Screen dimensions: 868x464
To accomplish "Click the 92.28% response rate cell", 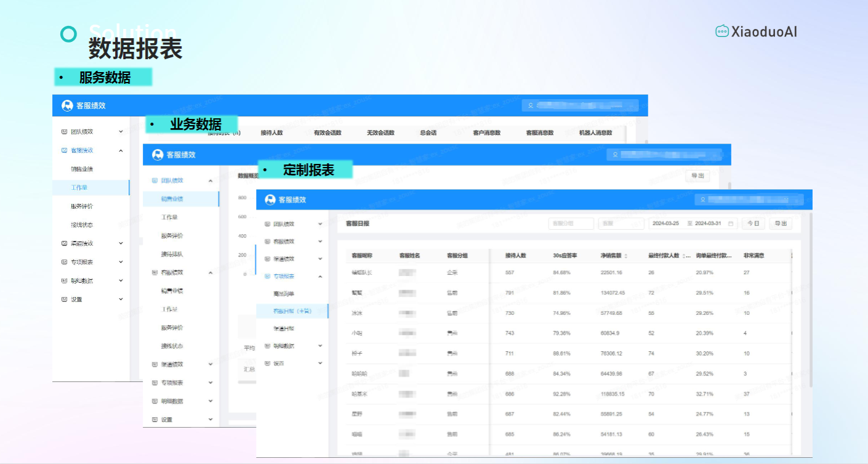I will pos(561,394).
